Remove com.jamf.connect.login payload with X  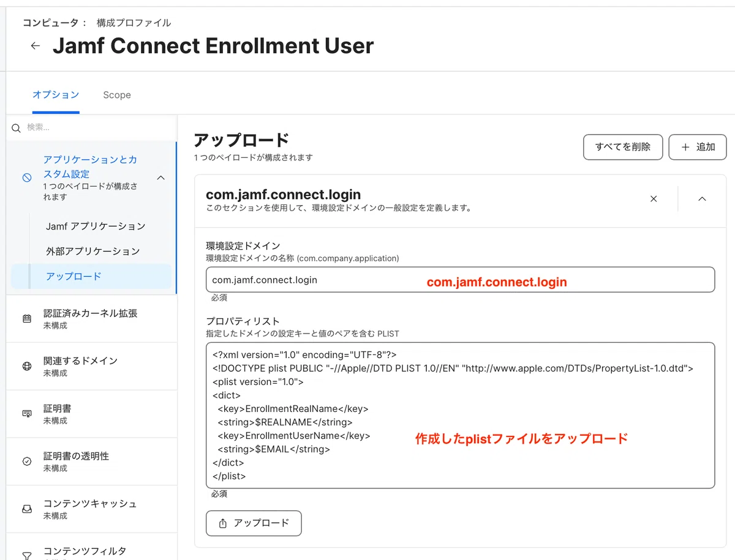(654, 199)
